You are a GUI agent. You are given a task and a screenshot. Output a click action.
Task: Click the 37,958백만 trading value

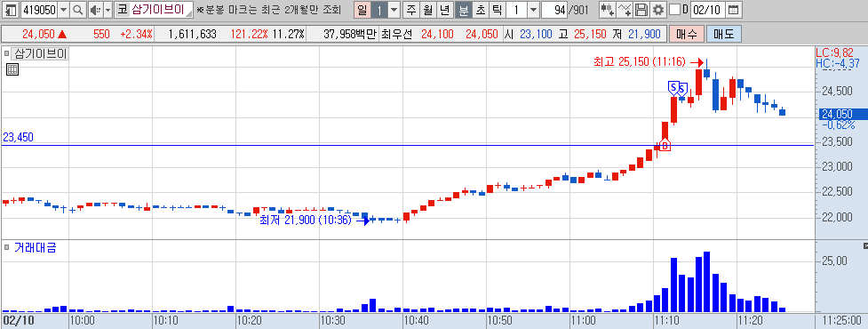pyautogui.click(x=349, y=34)
